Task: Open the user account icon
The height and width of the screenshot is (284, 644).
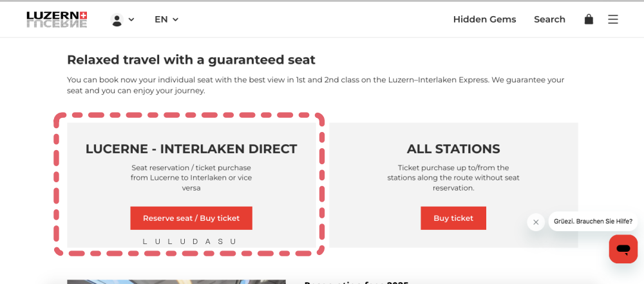Action: [117, 20]
